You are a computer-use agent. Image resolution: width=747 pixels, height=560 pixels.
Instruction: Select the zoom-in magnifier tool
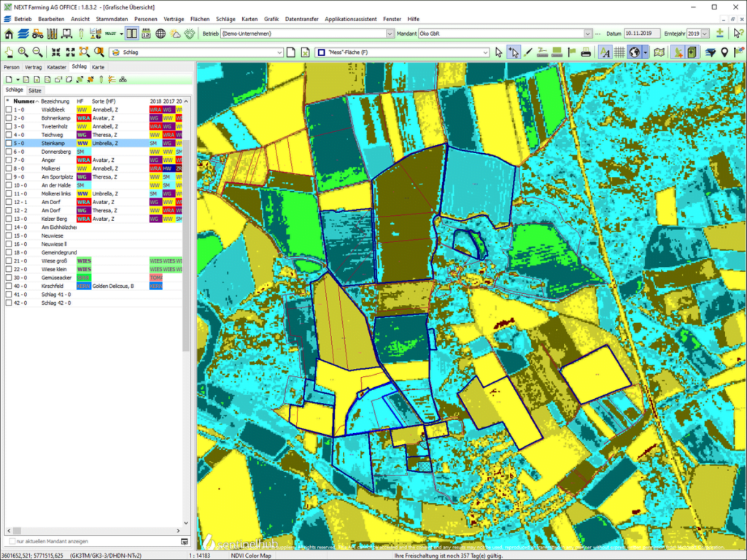23,52
